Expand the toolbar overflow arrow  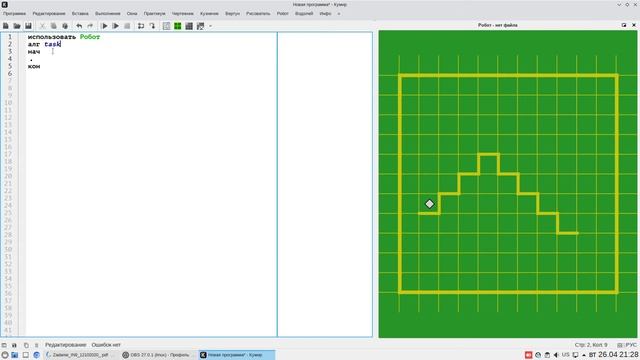pos(211,26)
